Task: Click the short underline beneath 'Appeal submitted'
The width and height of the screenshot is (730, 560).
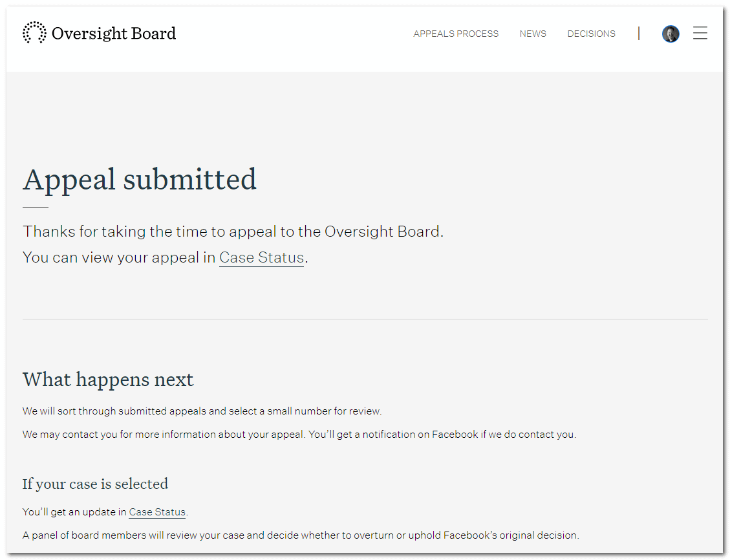Action: (x=35, y=205)
